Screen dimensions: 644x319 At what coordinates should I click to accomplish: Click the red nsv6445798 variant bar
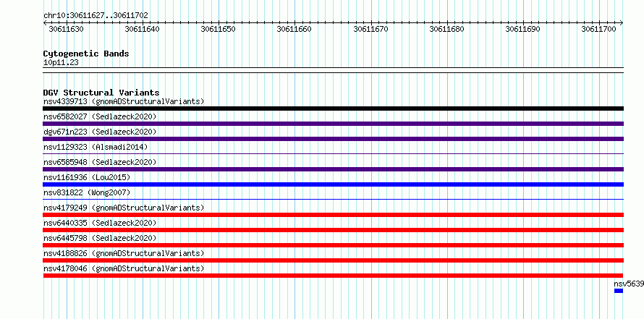[x=333, y=245]
